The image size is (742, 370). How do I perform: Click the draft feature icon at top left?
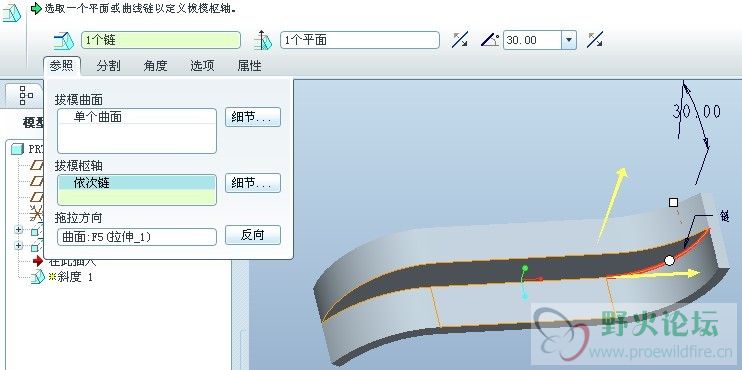pyautogui.click(x=12, y=13)
